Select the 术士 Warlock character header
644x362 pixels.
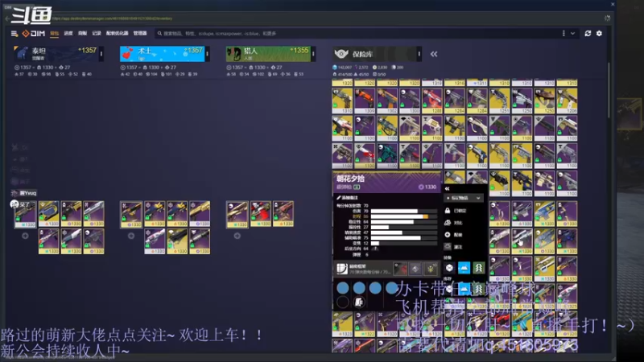(x=162, y=54)
